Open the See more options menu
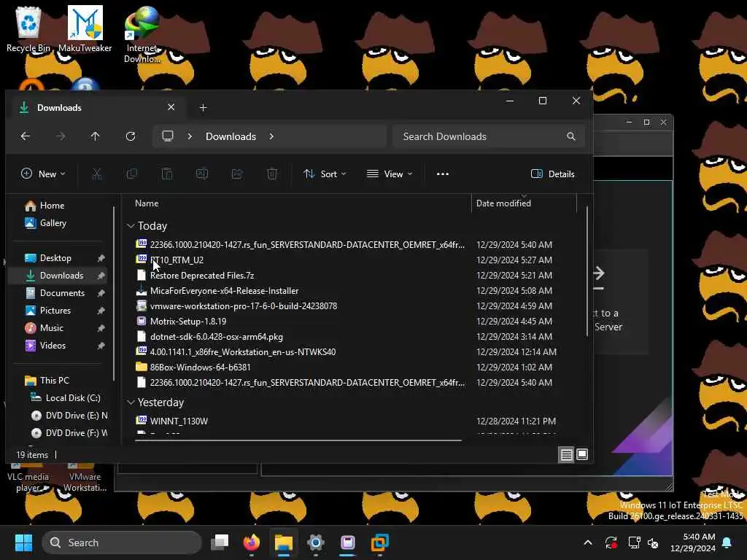Screen dimensions: 747x560 [x=443, y=174]
